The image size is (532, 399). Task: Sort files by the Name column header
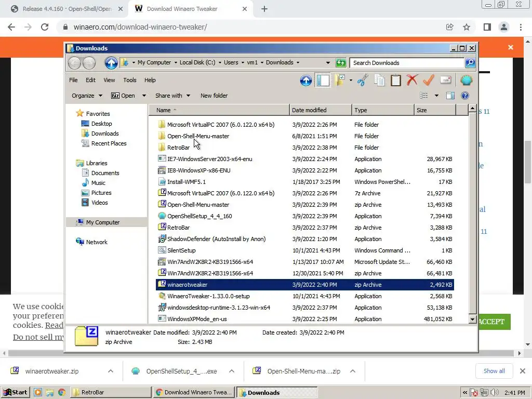219,110
